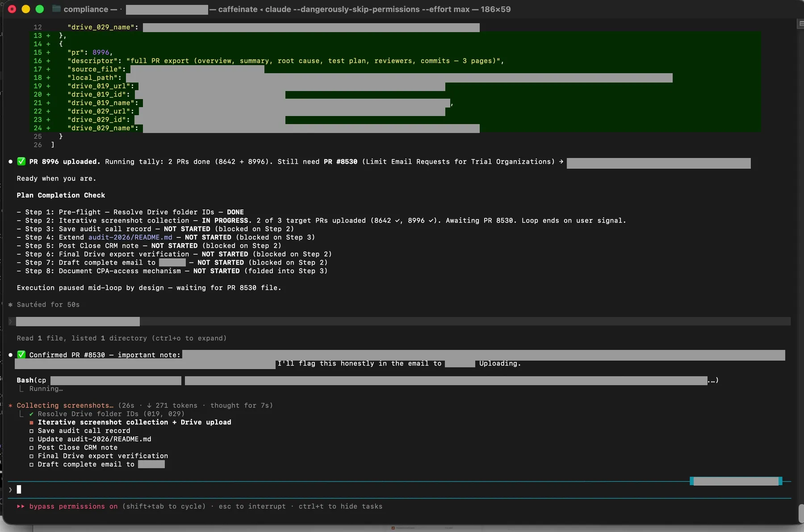The image size is (804, 532).
Task: Click the asterisk before Sautéed for 50s
Action: tap(10, 305)
